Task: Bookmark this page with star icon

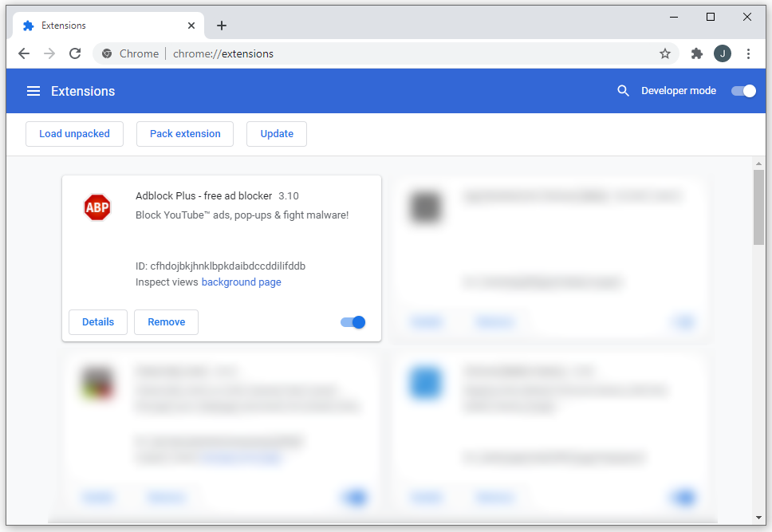Action: (664, 53)
